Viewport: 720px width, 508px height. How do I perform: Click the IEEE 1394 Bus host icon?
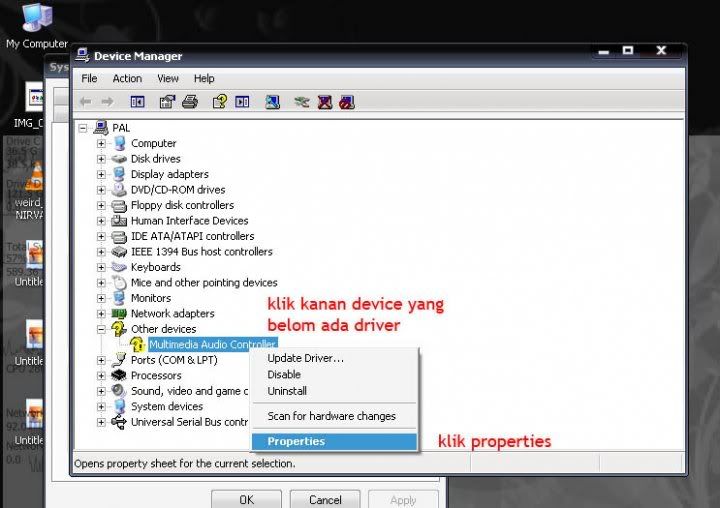(x=119, y=252)
